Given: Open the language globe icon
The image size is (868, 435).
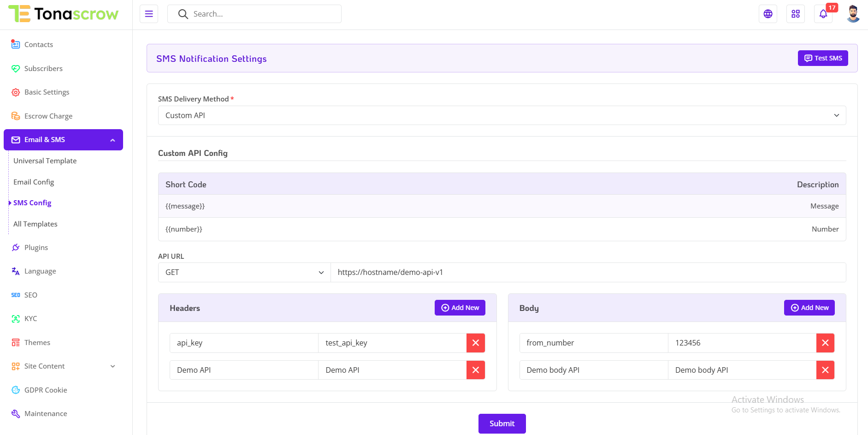Looking at the screenshot, I should point(768,14).
